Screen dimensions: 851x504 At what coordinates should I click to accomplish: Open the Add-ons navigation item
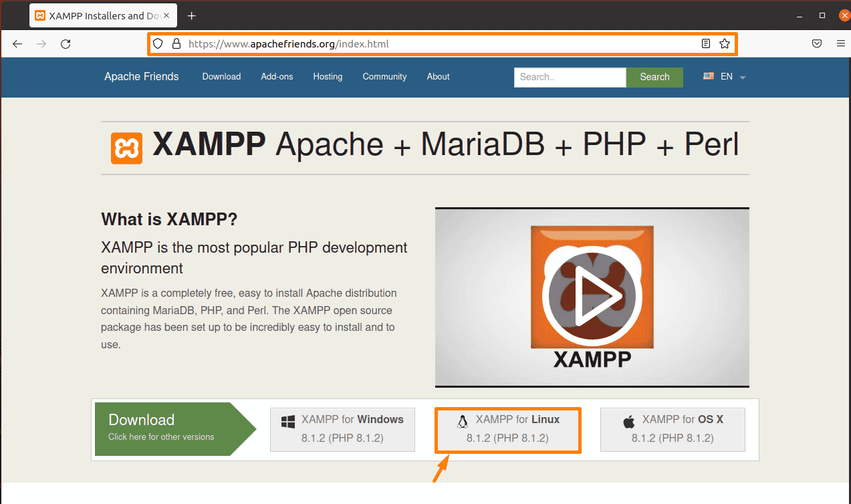tap(277, 77)
